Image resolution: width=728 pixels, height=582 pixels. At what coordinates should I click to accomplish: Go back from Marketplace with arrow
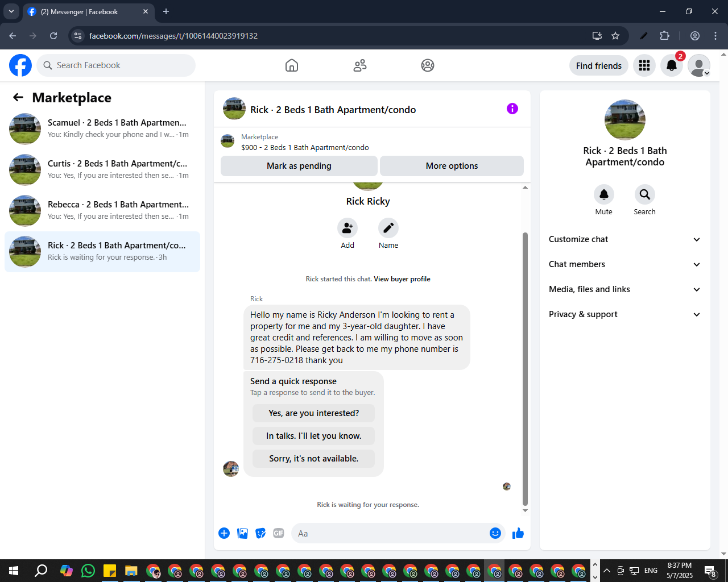pyautogui.click(x=18, y=97)
